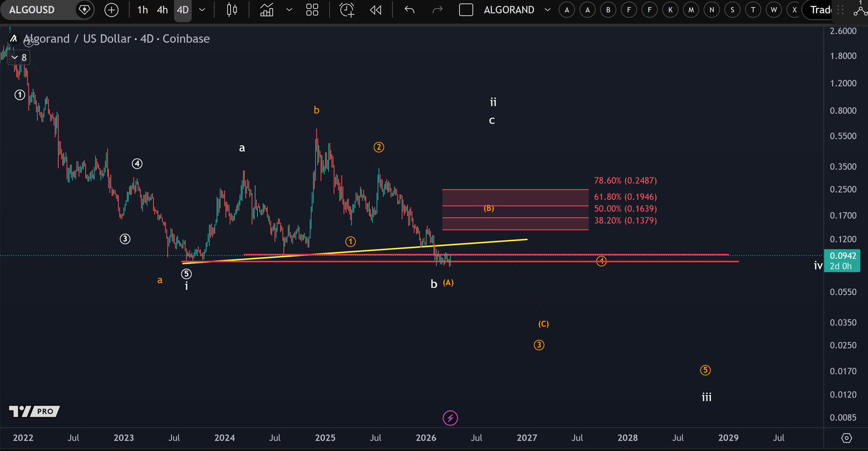Add a symbol with the plus icon

[111, 10]
